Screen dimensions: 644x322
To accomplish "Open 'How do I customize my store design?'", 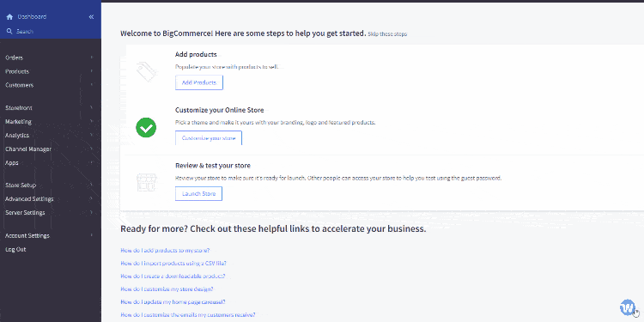I will point(167,289).
